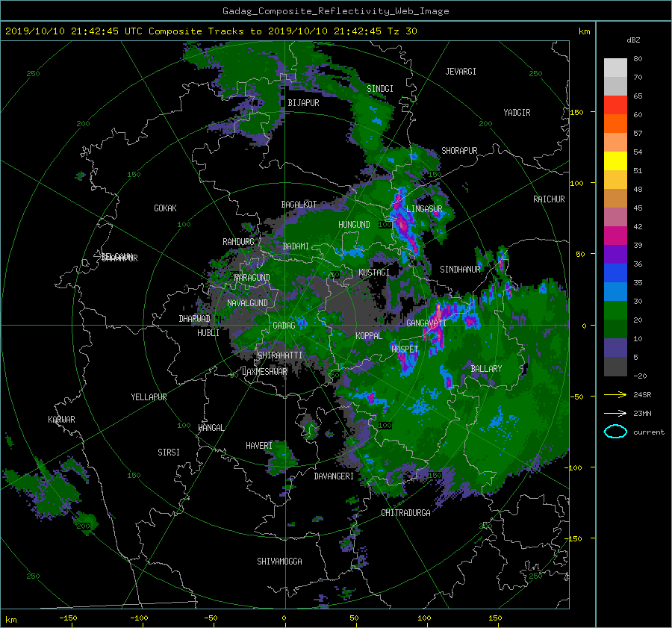The image size is (672, 628).
Task: Click the KARWAR city label
Action: point(61,420)
